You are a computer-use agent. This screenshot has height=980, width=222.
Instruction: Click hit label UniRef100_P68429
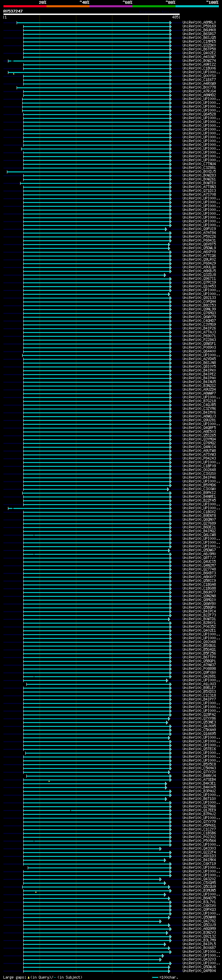199,263
